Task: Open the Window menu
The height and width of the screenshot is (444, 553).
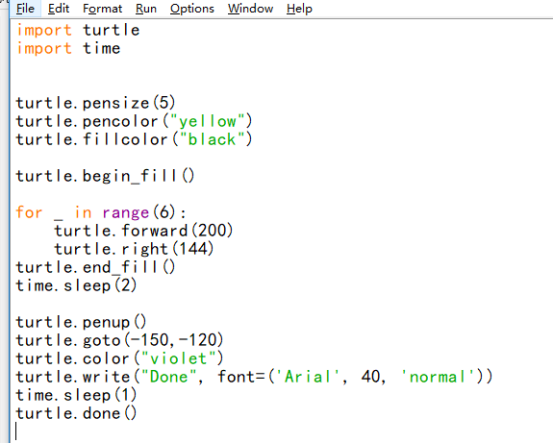Action: [250, 8]
